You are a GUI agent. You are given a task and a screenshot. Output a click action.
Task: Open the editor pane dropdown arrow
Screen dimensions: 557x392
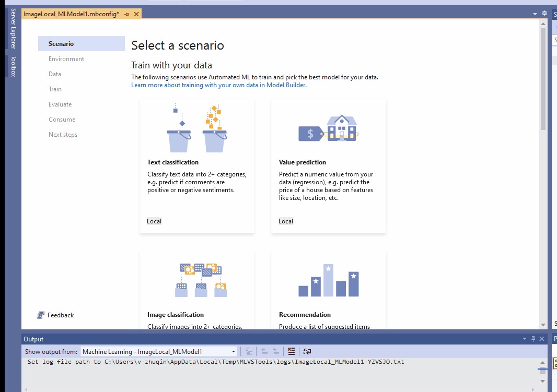point(534,13)
